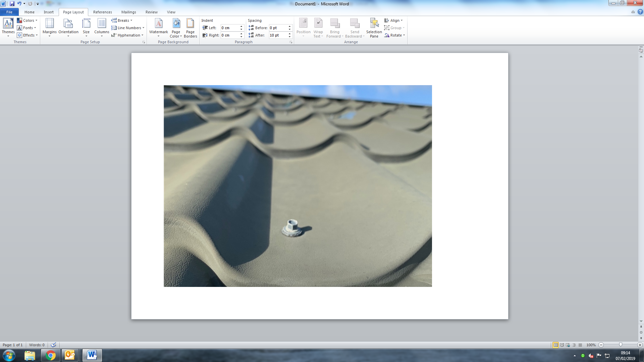
Task: Click the Align button
Action: point(393,20)
